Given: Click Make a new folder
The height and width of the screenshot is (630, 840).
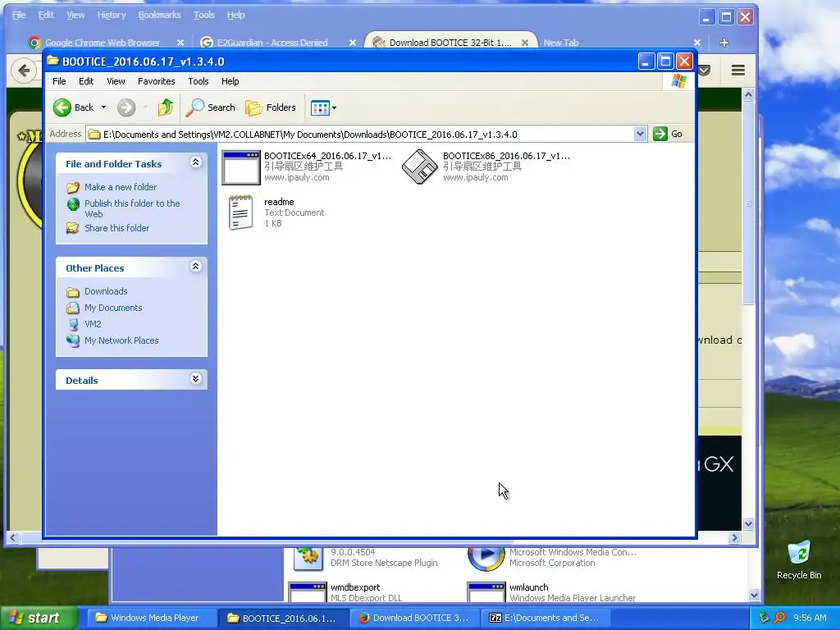Looking at the screenshot, I should [121, 187].
